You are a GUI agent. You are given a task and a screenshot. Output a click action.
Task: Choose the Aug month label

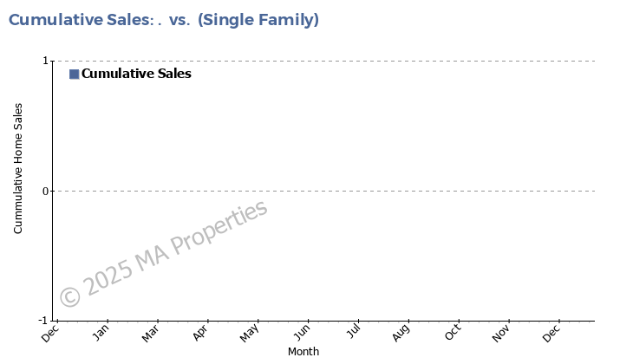coord(401,331)
